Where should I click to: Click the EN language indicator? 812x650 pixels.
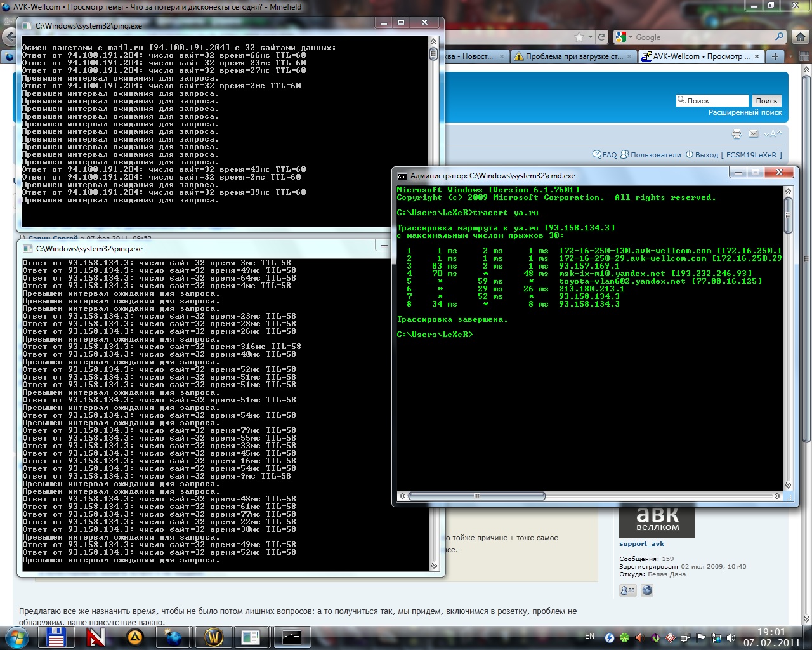click(589, 636)
